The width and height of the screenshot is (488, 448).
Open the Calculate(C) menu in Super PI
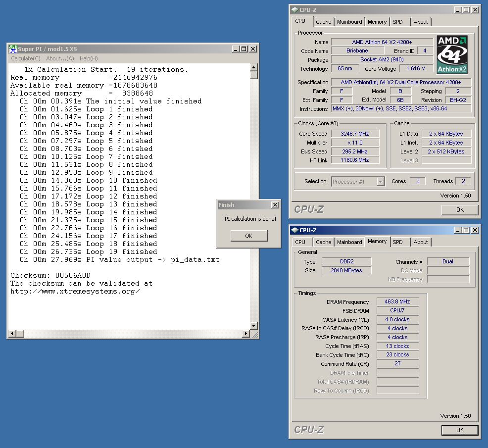click(x=26, y=58)
